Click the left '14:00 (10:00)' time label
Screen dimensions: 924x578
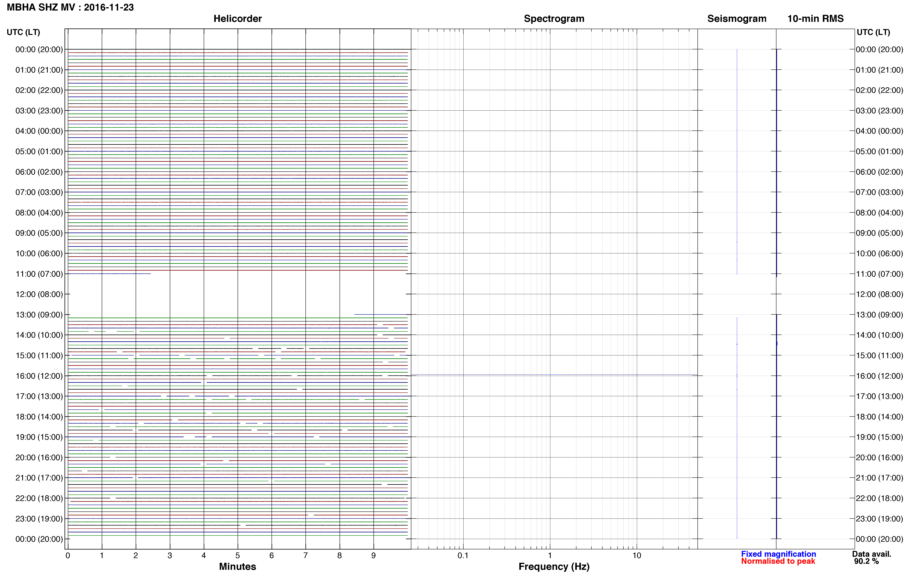coord(39,335)
